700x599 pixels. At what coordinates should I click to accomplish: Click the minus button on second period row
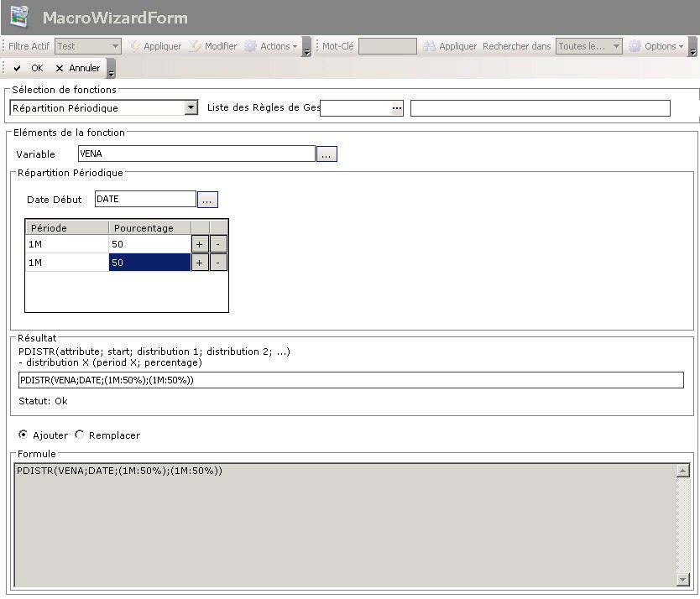click(218, 263)
